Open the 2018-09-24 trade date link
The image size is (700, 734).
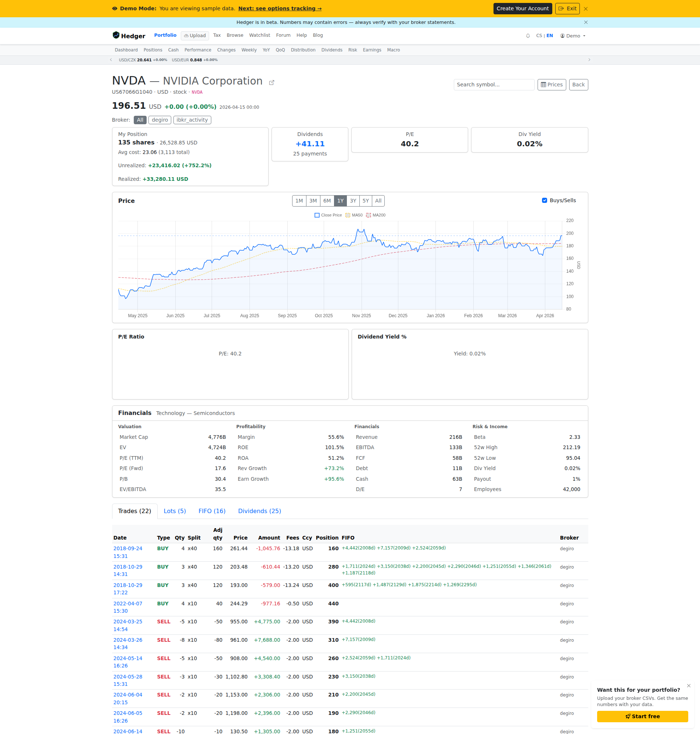point(128,552)
